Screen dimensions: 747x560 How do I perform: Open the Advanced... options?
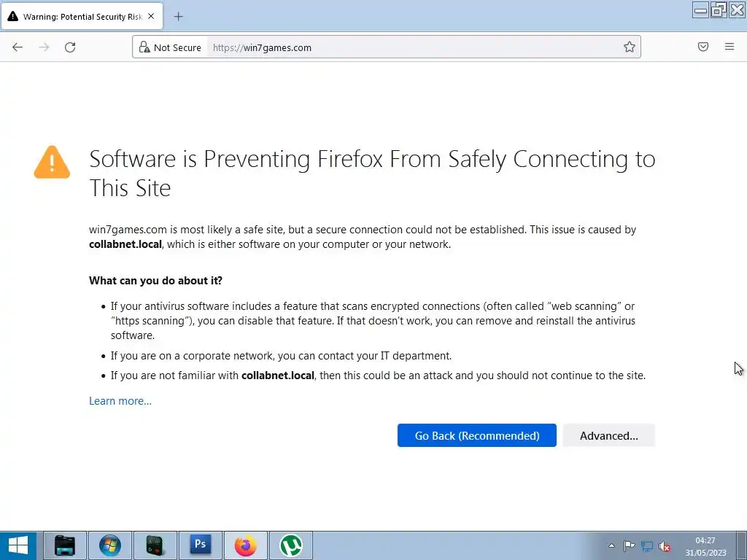[x=609, y=435]
